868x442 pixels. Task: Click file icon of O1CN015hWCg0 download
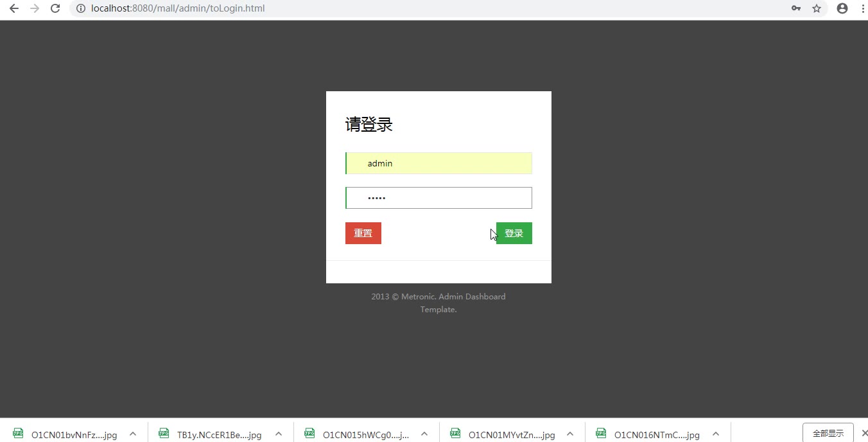(309, 433)
